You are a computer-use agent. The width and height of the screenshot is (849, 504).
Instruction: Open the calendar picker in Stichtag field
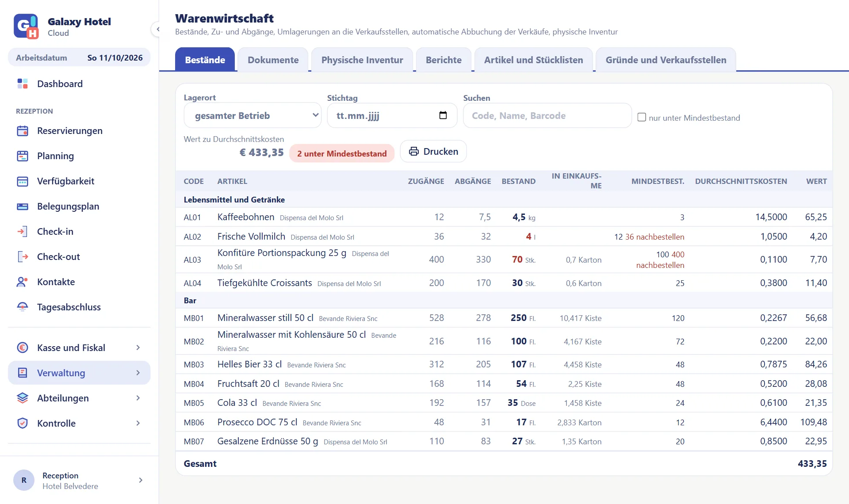(443, 115)
